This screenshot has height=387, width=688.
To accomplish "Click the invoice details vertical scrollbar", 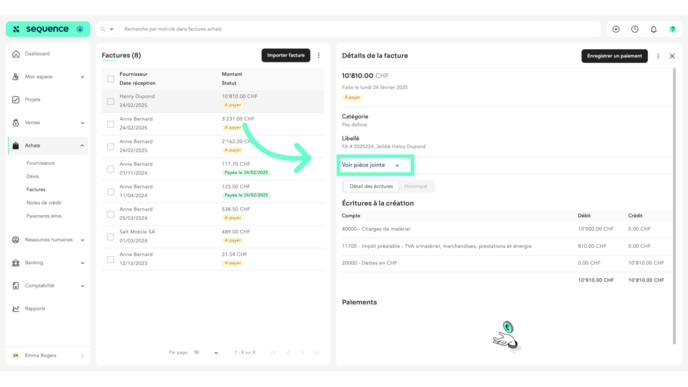I will coord(674,206).
